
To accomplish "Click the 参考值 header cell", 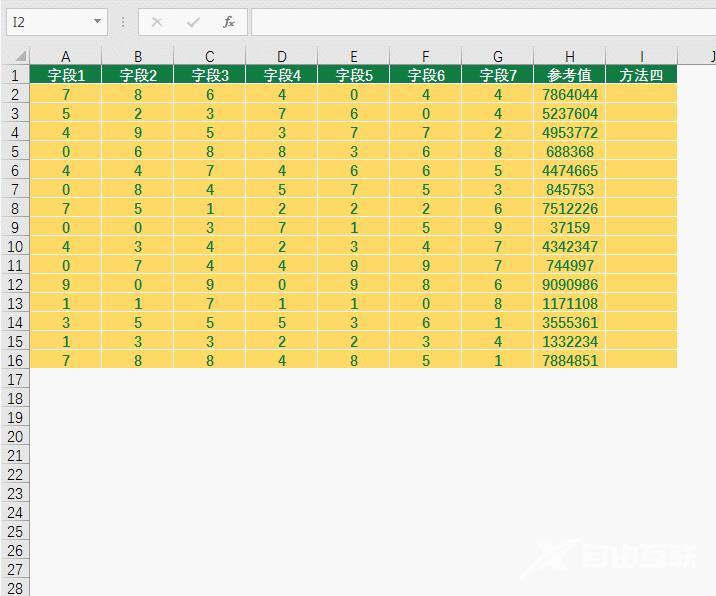I will [569, 75].
